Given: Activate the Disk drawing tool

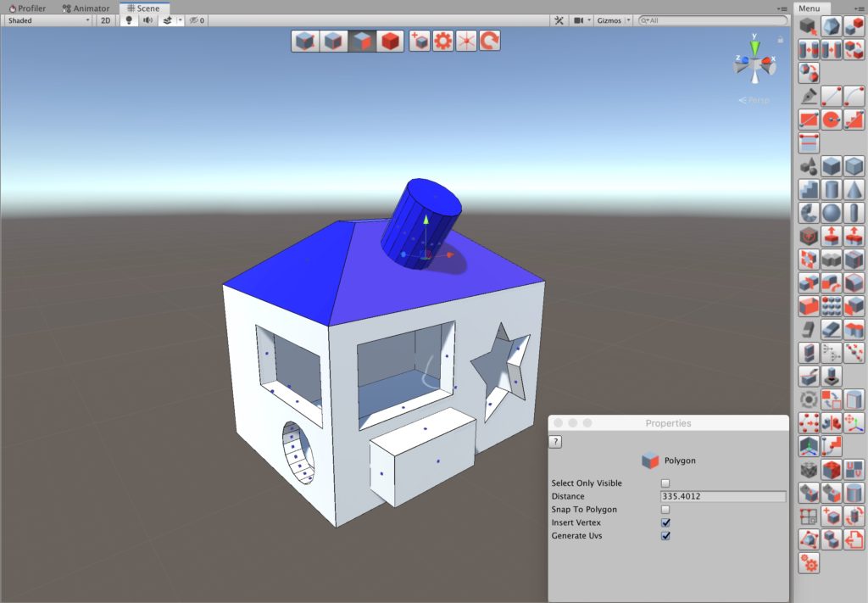Looking at the screenshot, I should pos(832,120).
